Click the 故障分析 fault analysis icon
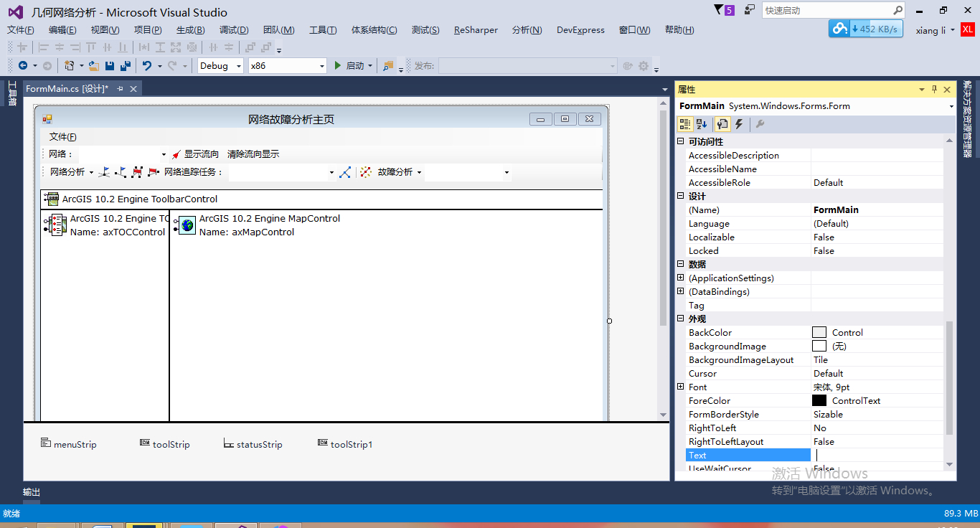This screenshot has width=980, height=528. [x=366, y=172]
